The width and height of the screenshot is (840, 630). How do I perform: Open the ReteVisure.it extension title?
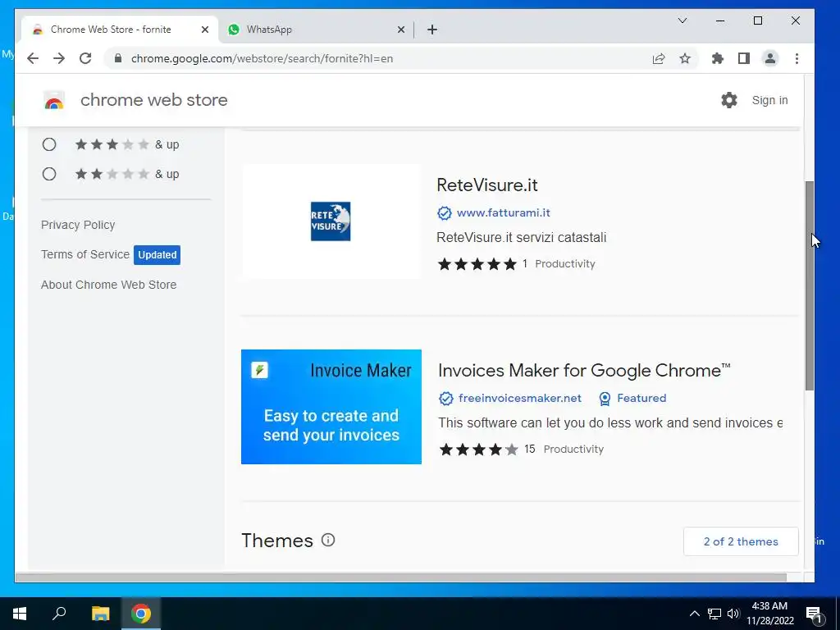tap(487, 185)
